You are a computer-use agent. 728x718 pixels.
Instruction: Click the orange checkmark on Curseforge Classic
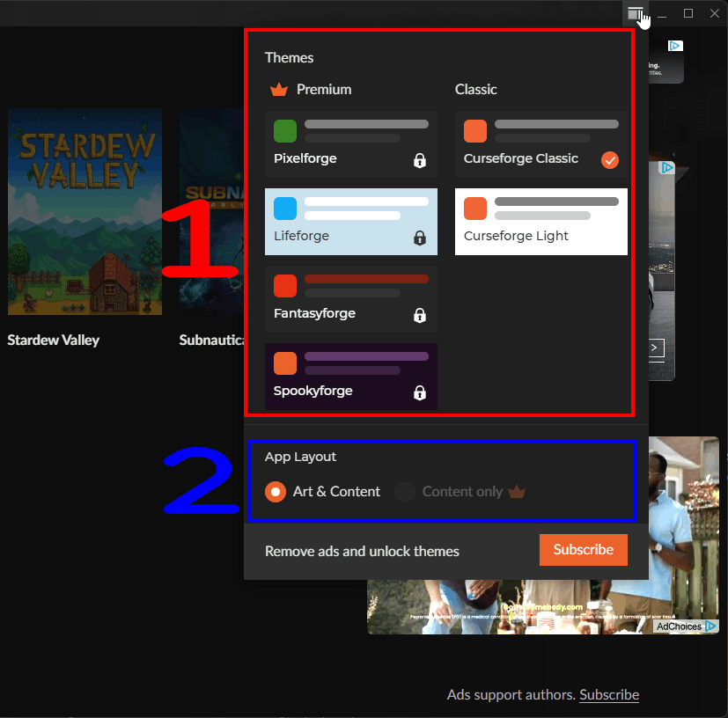pyautogui.click(x=610, y=160)
